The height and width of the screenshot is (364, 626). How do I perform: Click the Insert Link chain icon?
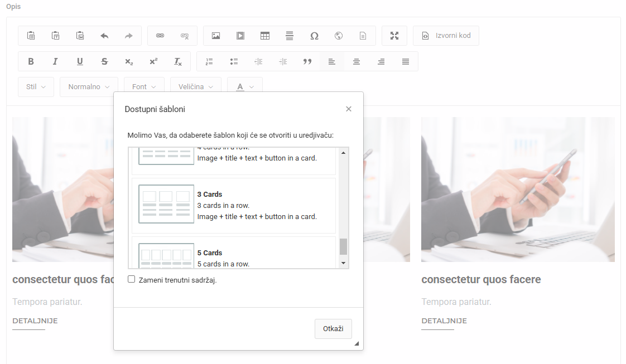point(160,36)
